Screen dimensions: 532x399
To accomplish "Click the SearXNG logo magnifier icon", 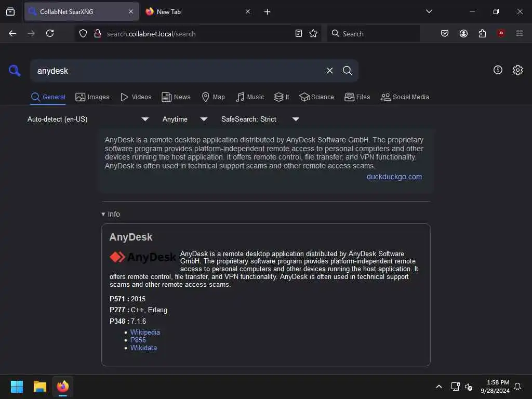I will (15, 71).
